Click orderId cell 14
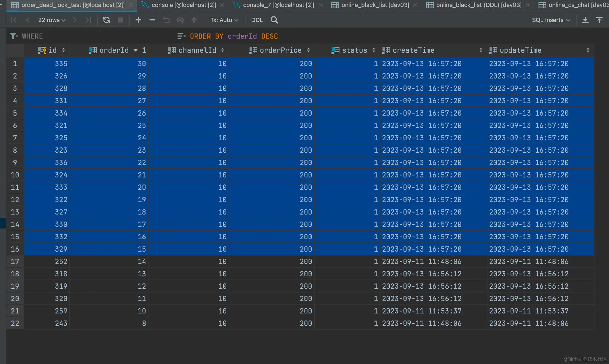The width and height of the screenshot is (609, 364). click(x=109, y=262)
